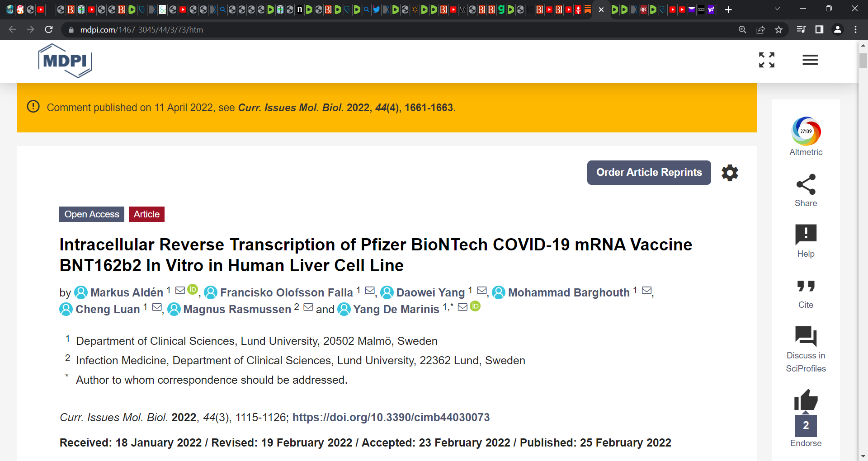
Task: Click email envelope next to Daowei Yang
Action: 482,291
